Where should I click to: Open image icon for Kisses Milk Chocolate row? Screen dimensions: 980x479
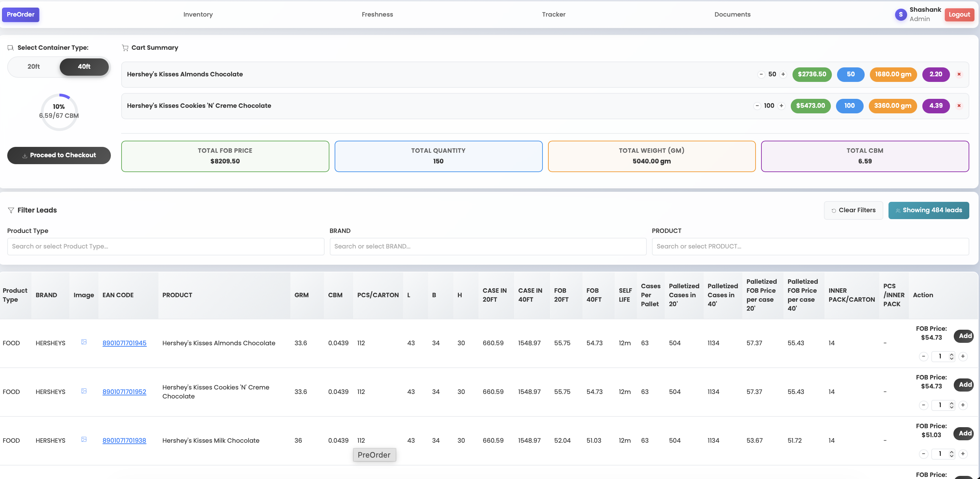coord(84,439)
